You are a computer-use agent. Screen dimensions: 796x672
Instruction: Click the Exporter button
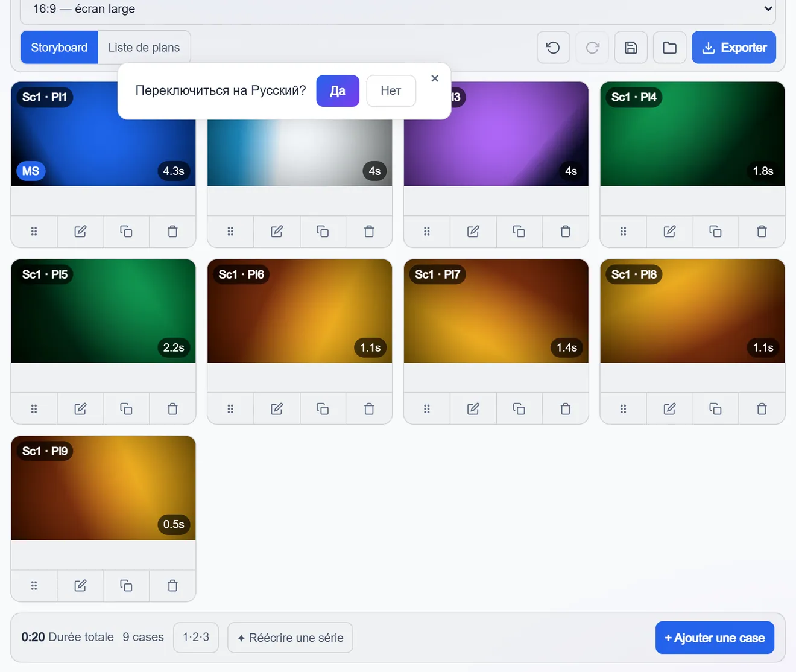734,48
